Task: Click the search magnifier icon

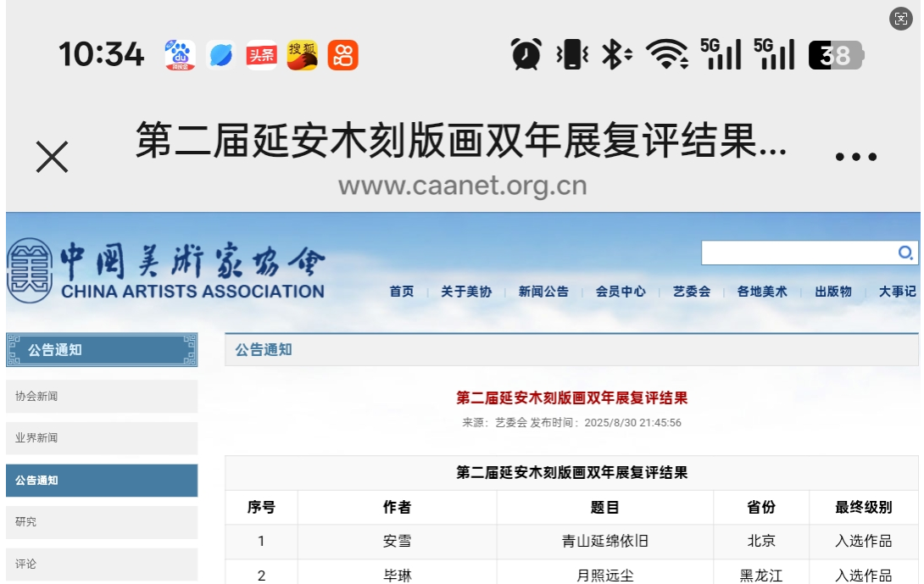Action: pos(905,253)
